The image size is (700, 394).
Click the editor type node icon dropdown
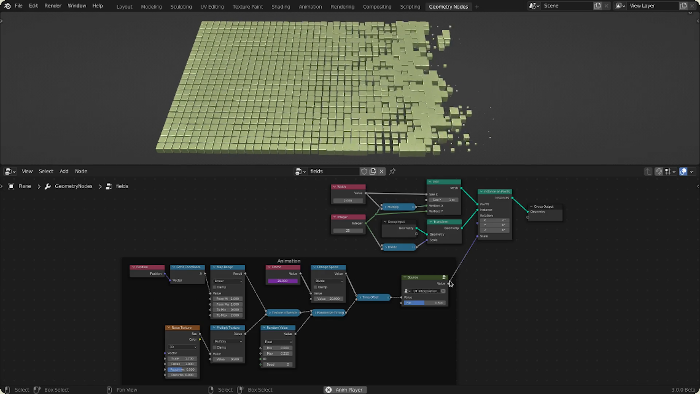point(10,171)
